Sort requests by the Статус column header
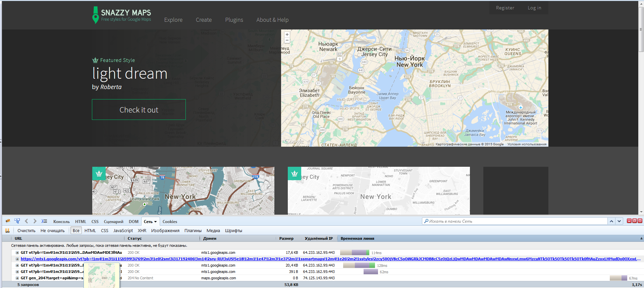The height and width of the screenshot is (288, 644). 162,238
